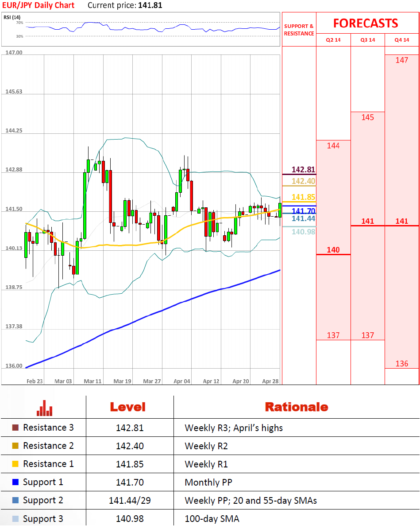
Task: Select the Mar 11 date axis label
Action: point(92,381)
